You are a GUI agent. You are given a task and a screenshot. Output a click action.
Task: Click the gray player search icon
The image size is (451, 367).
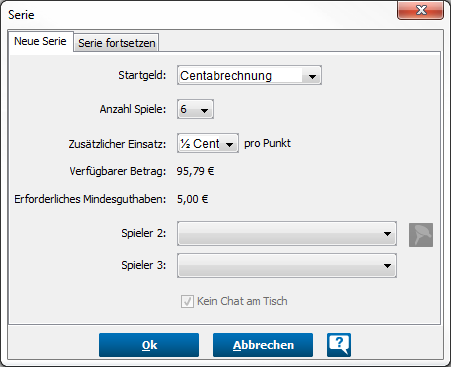[x=421, y=235]
